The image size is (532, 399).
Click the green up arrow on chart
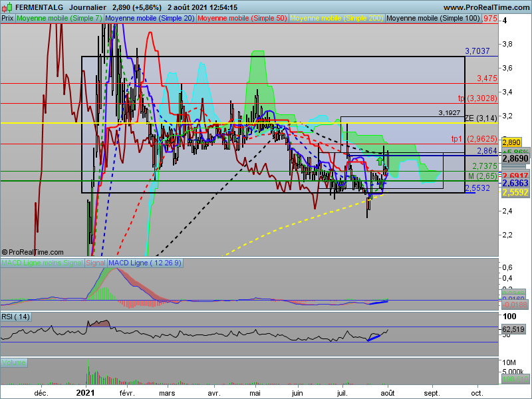[380, 160]
